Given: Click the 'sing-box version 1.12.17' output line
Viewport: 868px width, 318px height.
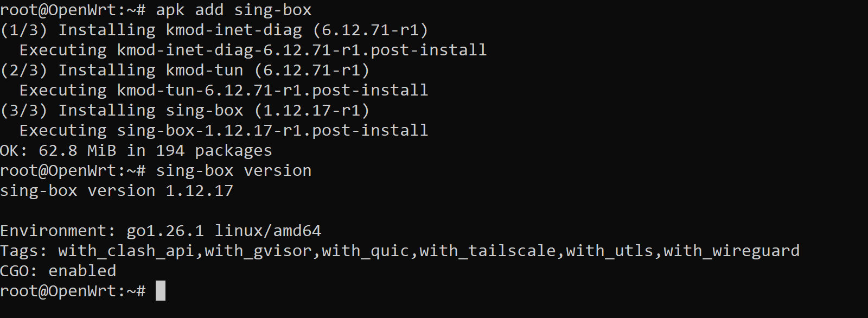Looking at the screenshot, I should coord(117,191).
